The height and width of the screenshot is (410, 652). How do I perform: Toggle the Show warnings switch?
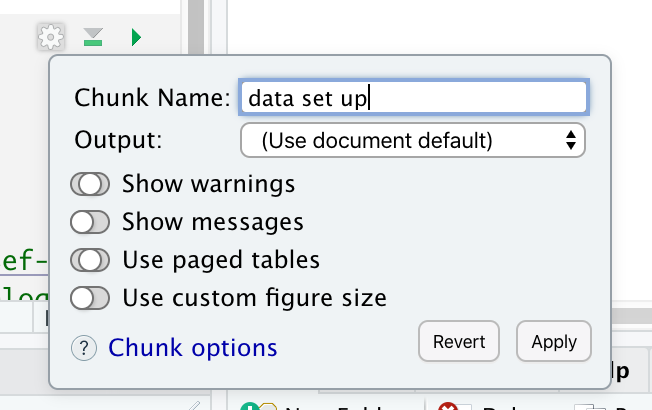tap(90, 184)
